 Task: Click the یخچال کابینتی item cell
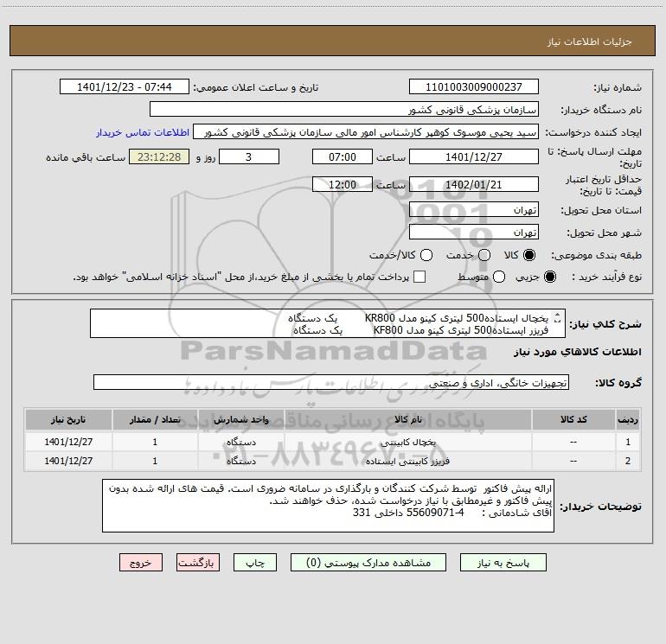[408, 443]
